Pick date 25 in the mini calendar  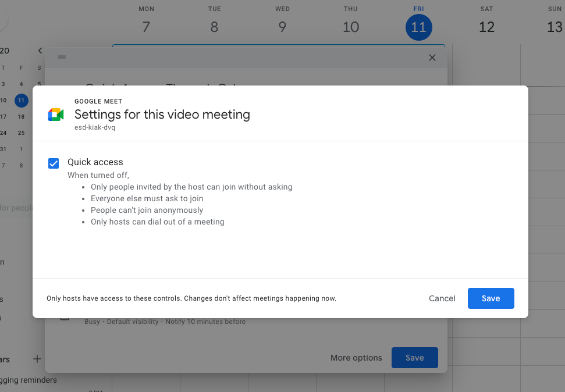[x=21, y=133]
